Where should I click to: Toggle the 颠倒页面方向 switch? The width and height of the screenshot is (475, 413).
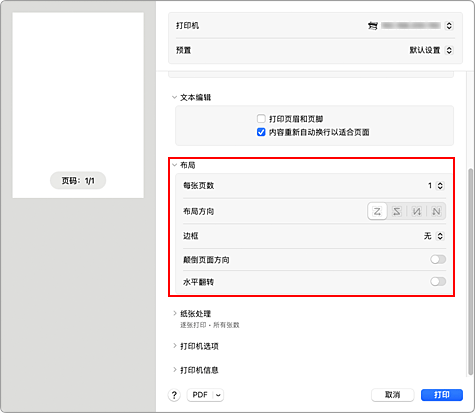pos(438,259)
